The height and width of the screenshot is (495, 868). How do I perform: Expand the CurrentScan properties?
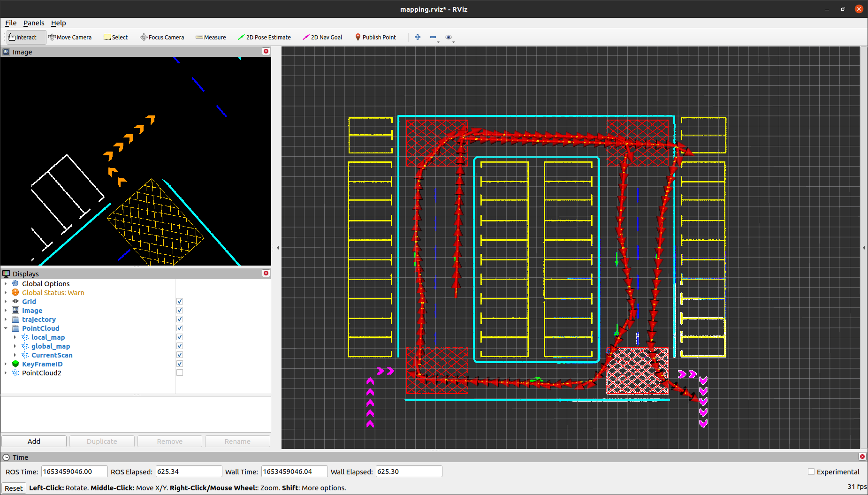(x=15, y=355)
